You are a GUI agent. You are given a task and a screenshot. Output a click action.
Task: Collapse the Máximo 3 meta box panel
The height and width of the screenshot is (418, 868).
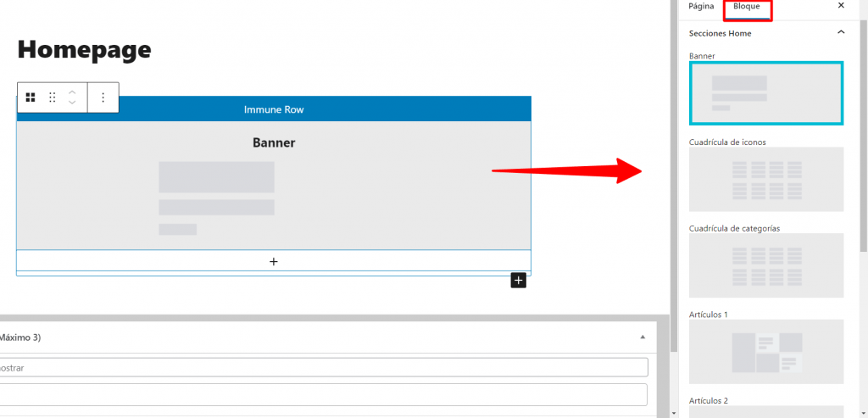pos(642,337)
